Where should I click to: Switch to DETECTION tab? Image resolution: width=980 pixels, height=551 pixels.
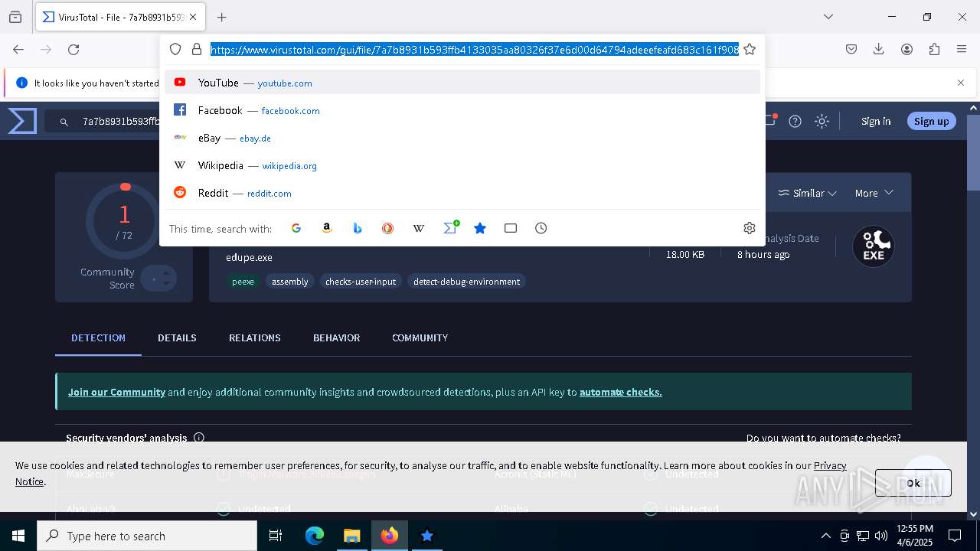tap(98, 337)
